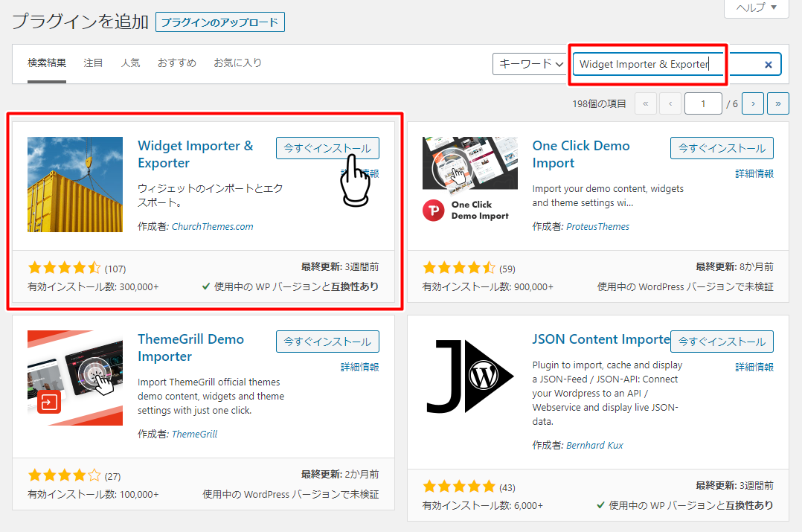Screen dimensions: 802x532
Task: Switch to お気に入り tab
Action: tap(238, 63)
